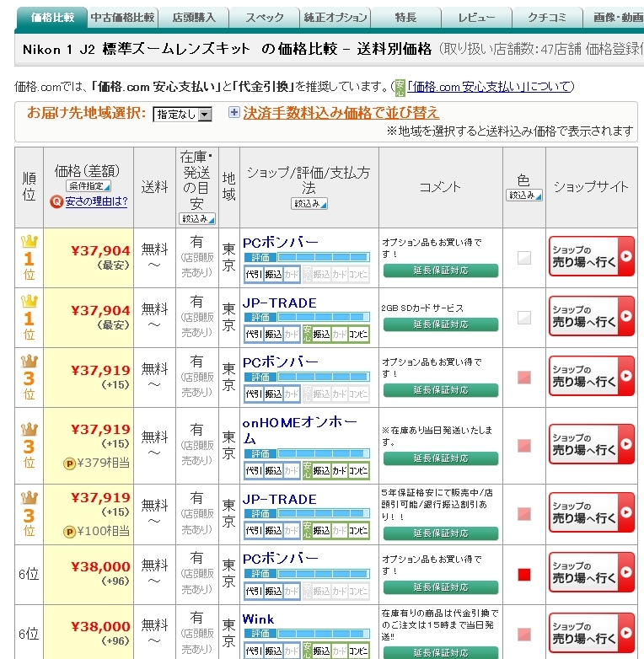Click 延長保証対応 badge in JP-TRADE 5年保証 row
This screenshot has width=644, height=659.
pos(441,533)
